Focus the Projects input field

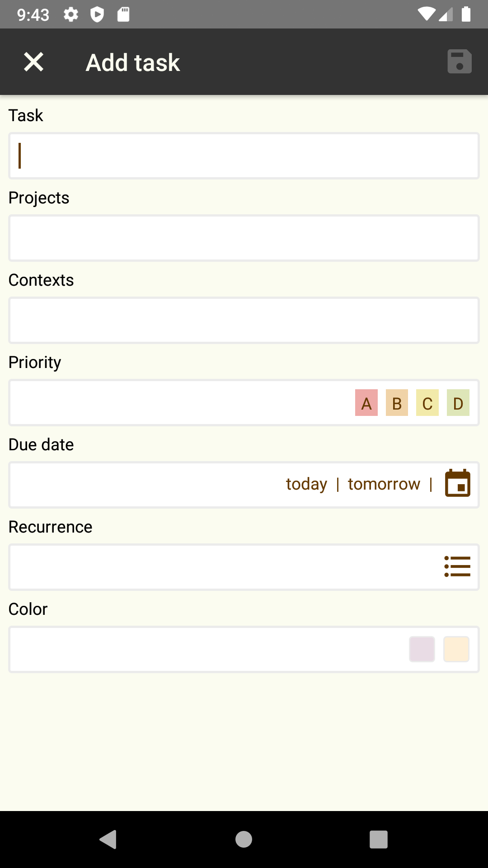[244, 238]
